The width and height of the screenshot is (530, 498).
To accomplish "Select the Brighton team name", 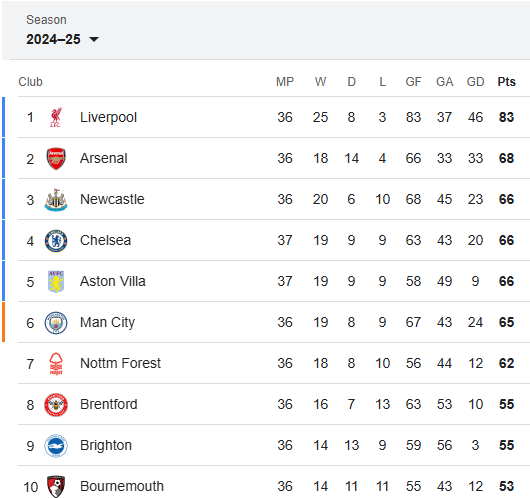I will click(106, 445).
